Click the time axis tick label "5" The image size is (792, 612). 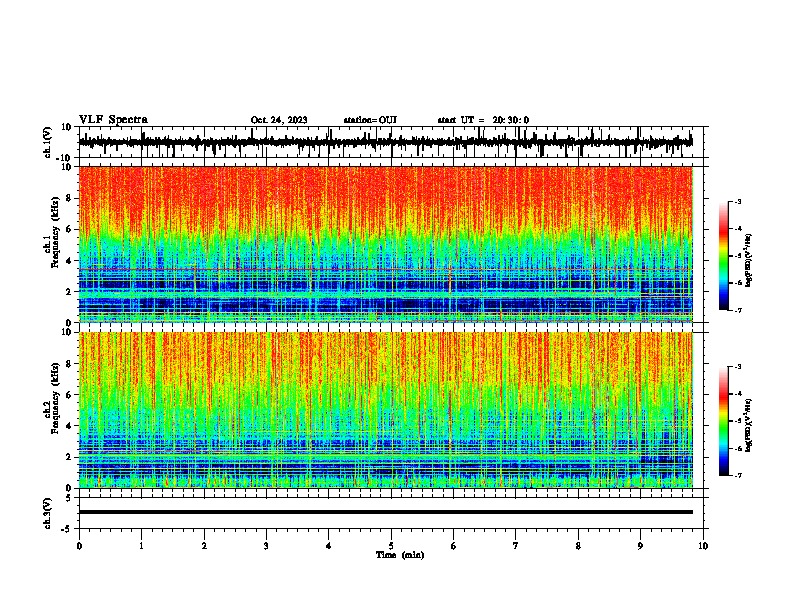click(x=391, y=546)
